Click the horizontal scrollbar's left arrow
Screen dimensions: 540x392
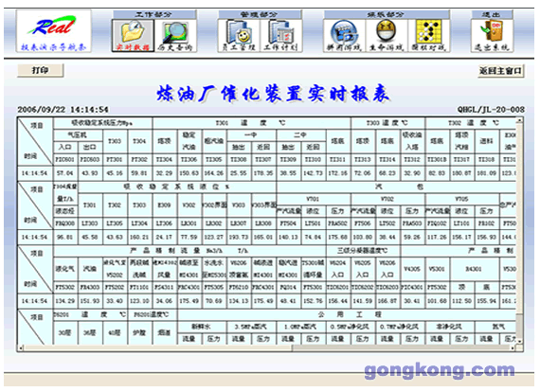pyautogui.click(x=21, y=347)
